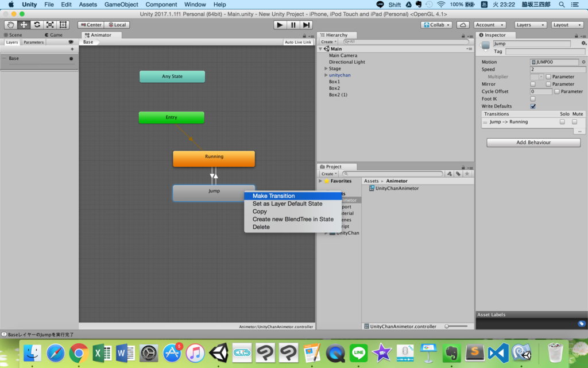Expand the unitychan object in Hierarchy

click(x=326, y=75)
